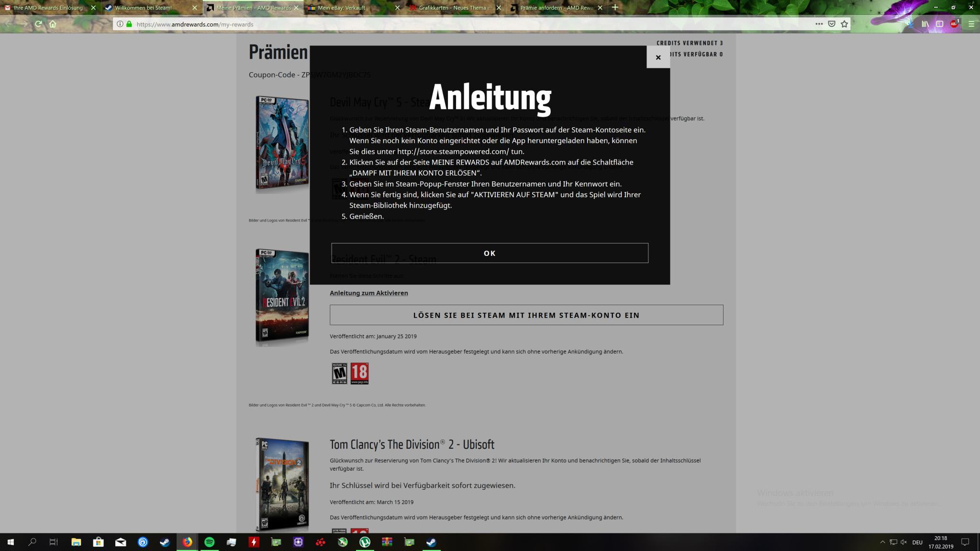Open Steam from the taskbar
Image resolution: width=980 pixels, height=551 pixels.
(x=165, y=542)
